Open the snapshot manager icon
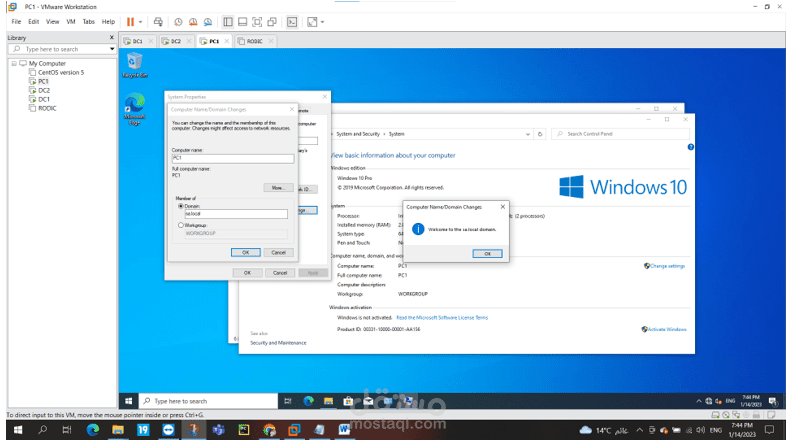The width and height of the screenshot is (797, 441). (x=208, y=22)
